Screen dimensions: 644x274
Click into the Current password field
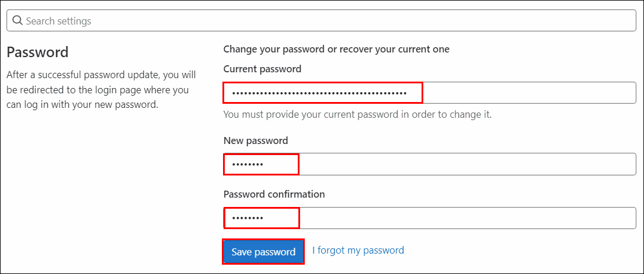[430, 93]
